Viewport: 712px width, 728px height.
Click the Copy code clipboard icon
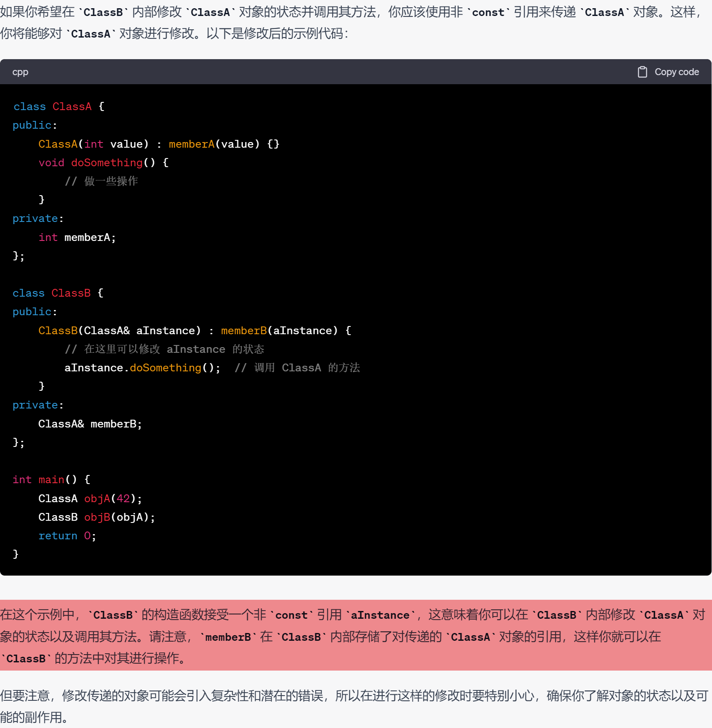click(642, 72)
